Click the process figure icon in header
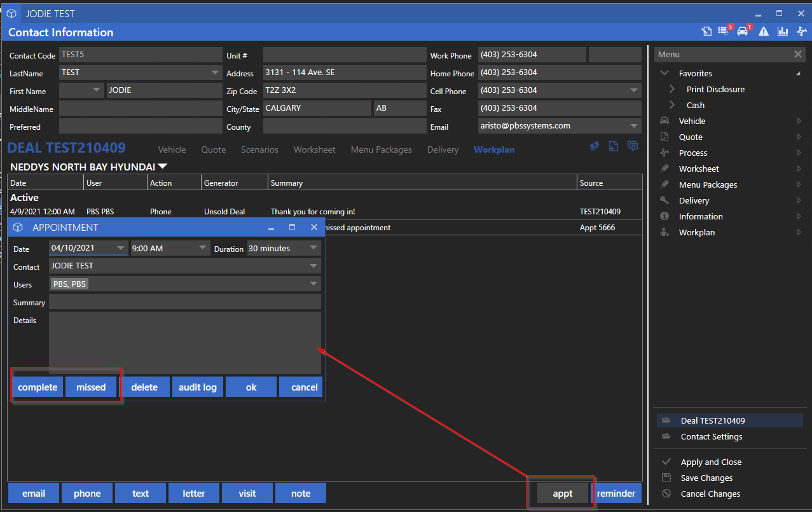 (802, 31)
